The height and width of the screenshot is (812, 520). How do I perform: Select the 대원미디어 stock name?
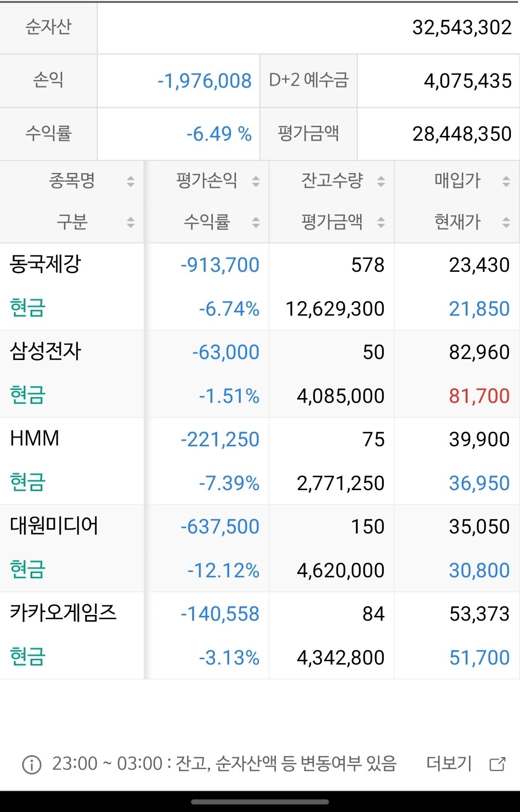[x=54, y=526]
